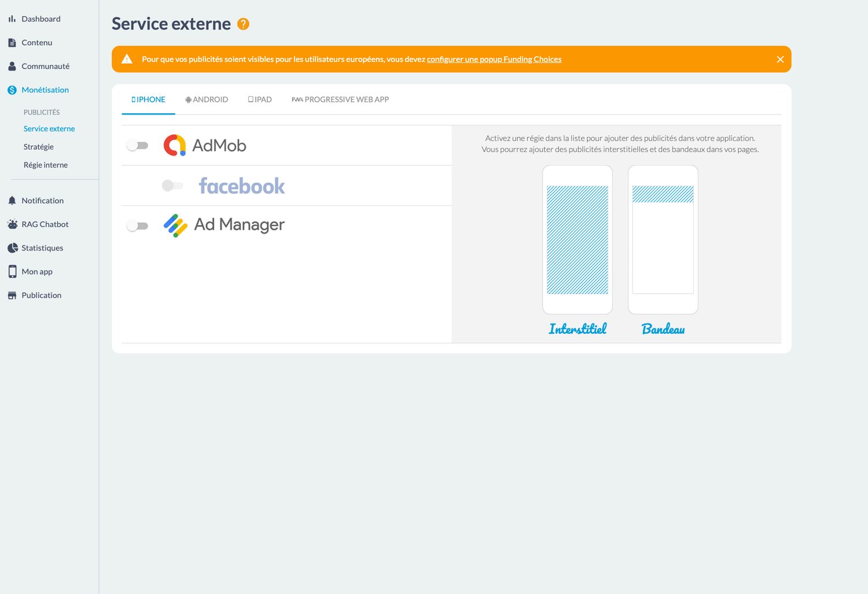
Task: Click the Mon app phone icon
Action: tap(12, 272)
